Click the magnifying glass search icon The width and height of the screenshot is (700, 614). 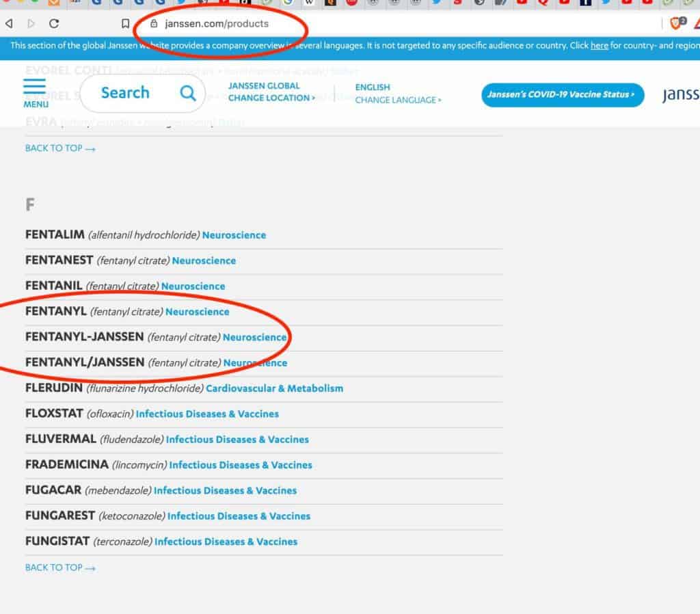(x=187, y=93)
